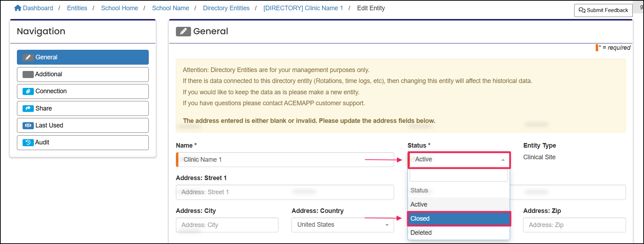Click the search box in Status dropdown
The image size is (644, 244).
459,175
